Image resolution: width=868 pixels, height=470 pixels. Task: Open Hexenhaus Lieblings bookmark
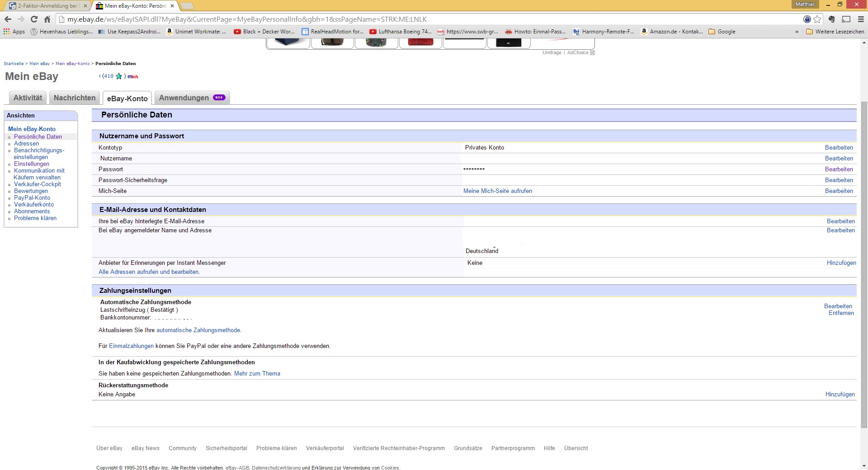coord(61,32)
